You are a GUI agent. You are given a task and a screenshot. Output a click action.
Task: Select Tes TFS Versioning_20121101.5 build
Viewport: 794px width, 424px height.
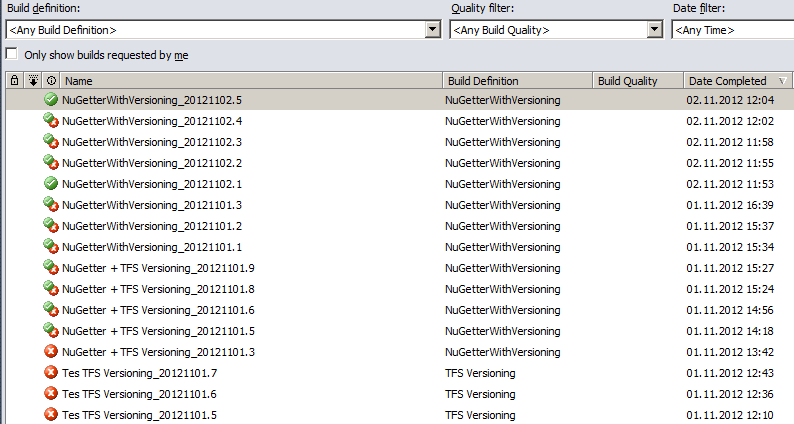pyautogui.click(x=139, y=415)
